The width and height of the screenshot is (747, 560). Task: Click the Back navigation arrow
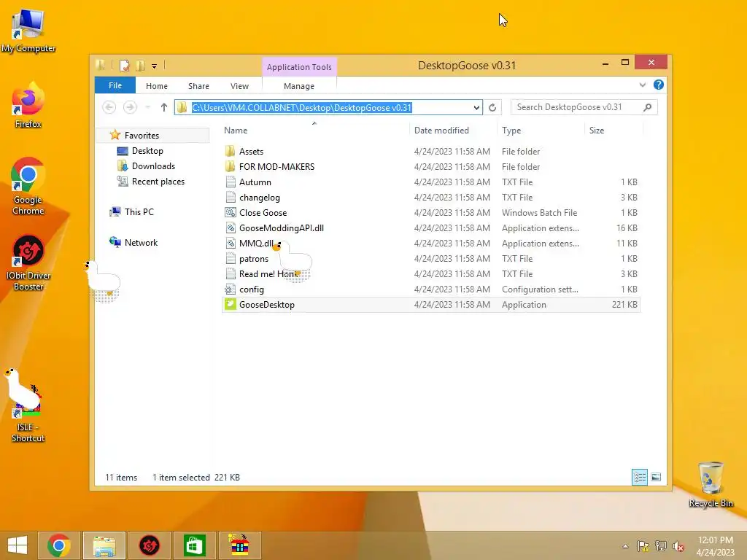coord(109,107)
